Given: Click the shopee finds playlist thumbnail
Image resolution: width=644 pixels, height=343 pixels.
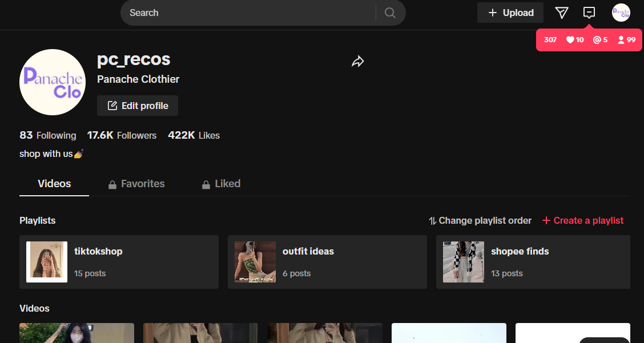Looking at the screenshot, I should (463, 262).
